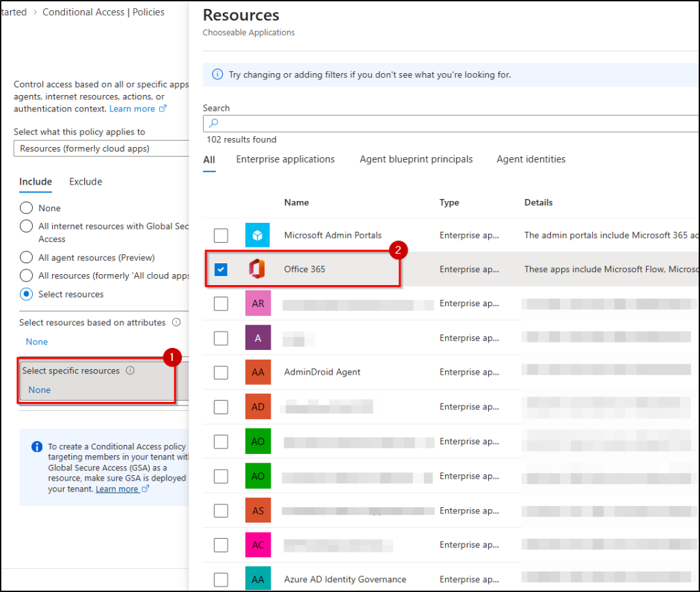
Task: Open the Agent blueprint principals tab
Action: pos(416,159)
